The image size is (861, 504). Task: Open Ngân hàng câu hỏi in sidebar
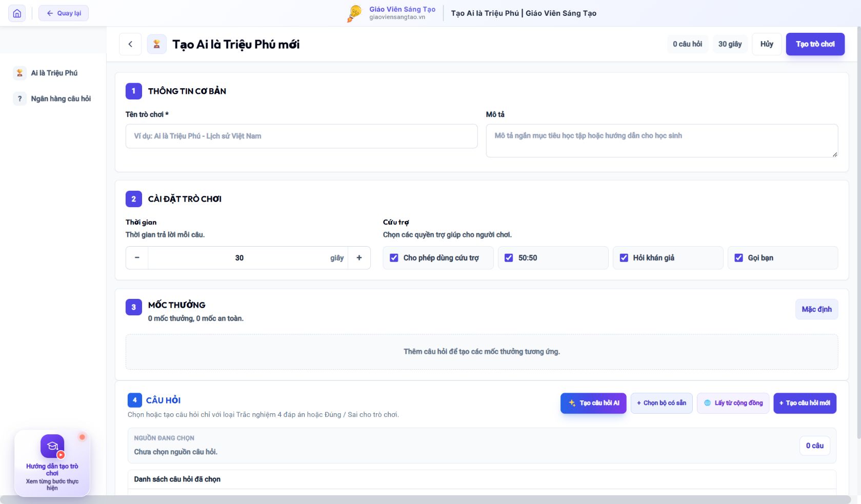(53, 98)
